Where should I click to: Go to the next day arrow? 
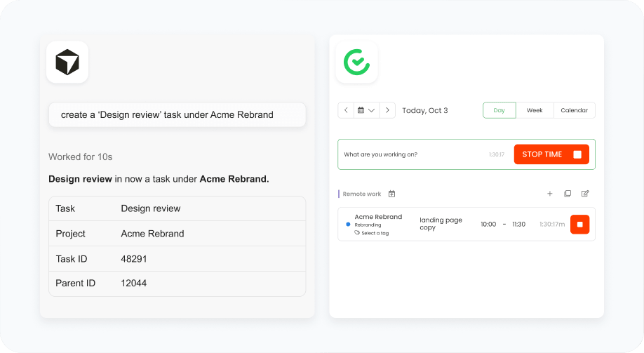[x=387, y=110]
